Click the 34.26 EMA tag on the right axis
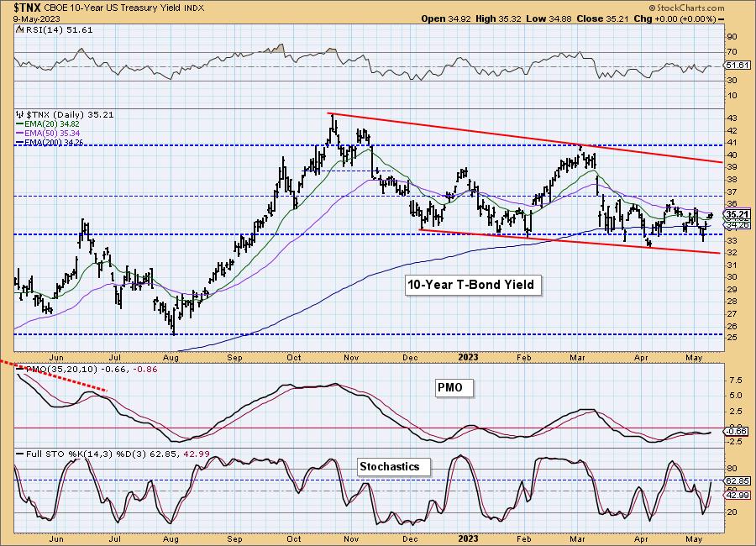Image resolution: width=756 pixels, height=546 pixels. point(738,225)
